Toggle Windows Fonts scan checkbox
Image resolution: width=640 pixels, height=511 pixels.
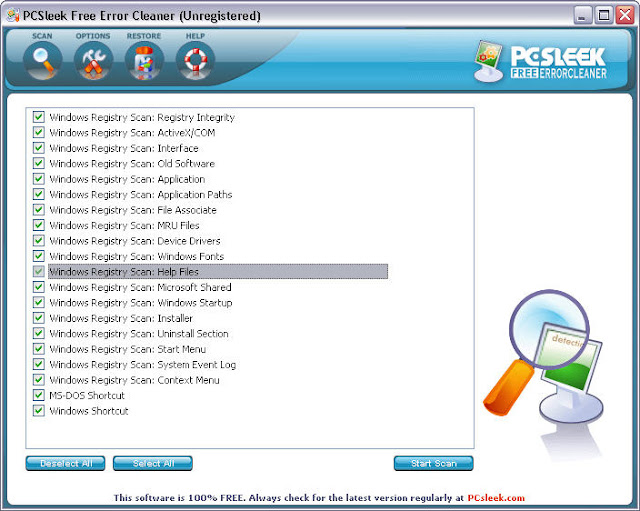point(39,256)
